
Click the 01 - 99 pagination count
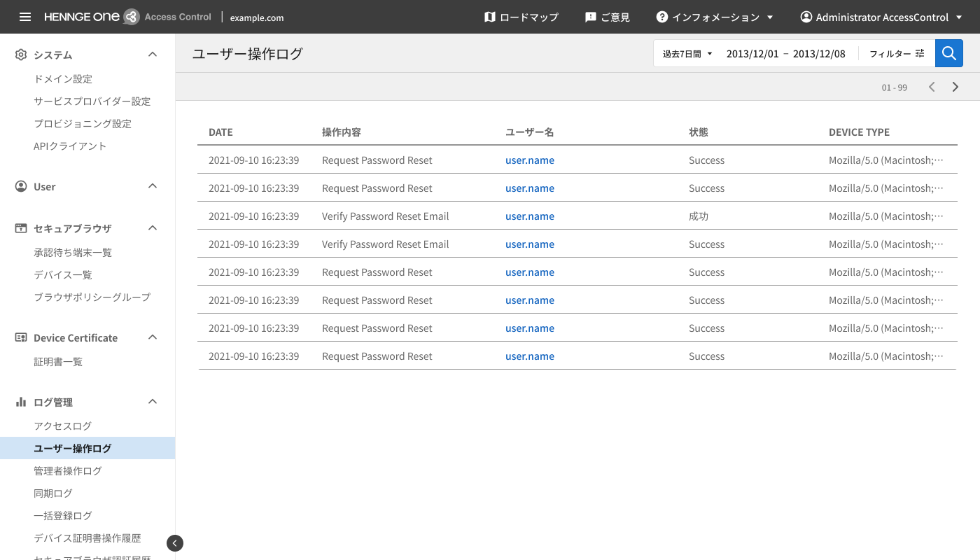895,87
